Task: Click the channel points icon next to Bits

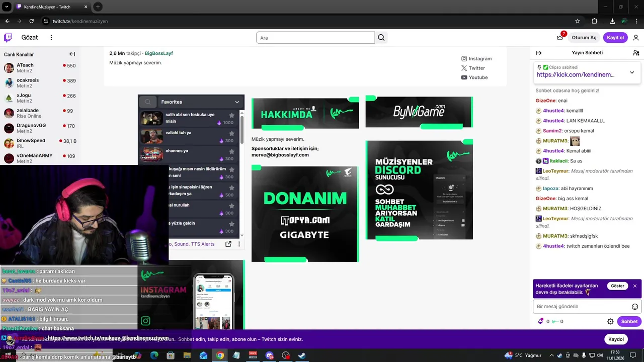Action: click(555, 321)
